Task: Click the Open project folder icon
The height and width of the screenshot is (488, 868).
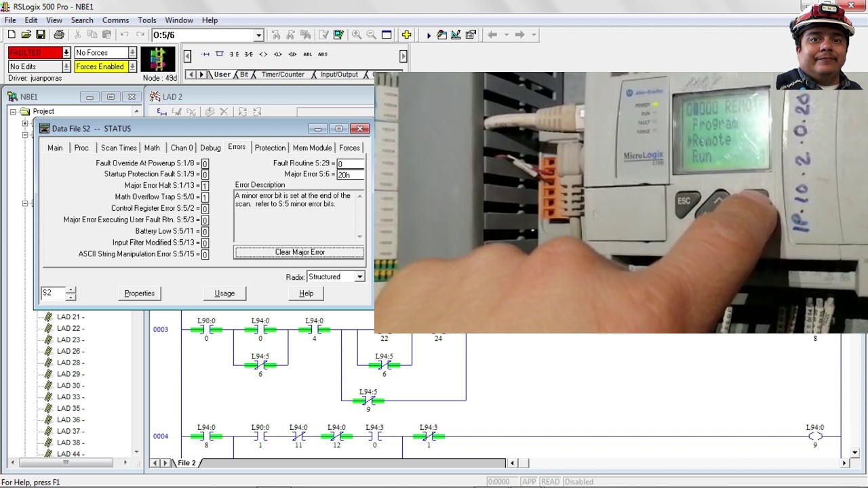Action: click(26, 35)
